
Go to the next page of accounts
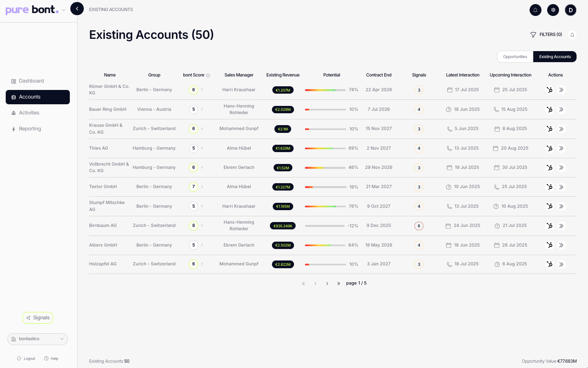point(327,283)
